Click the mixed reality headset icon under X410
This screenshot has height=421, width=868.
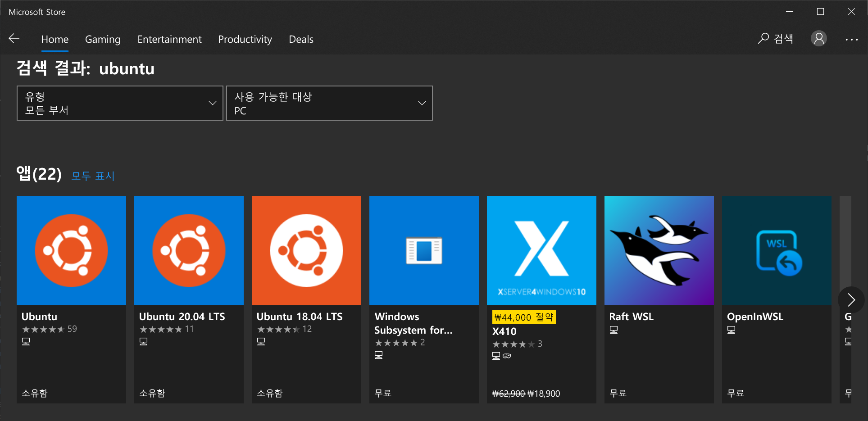tap(507, 356)
